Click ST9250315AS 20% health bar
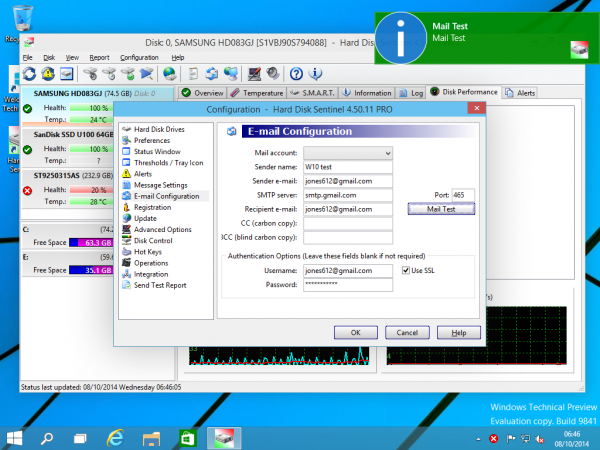This screenshot has width=600, height=450. (x=91, y=190)
